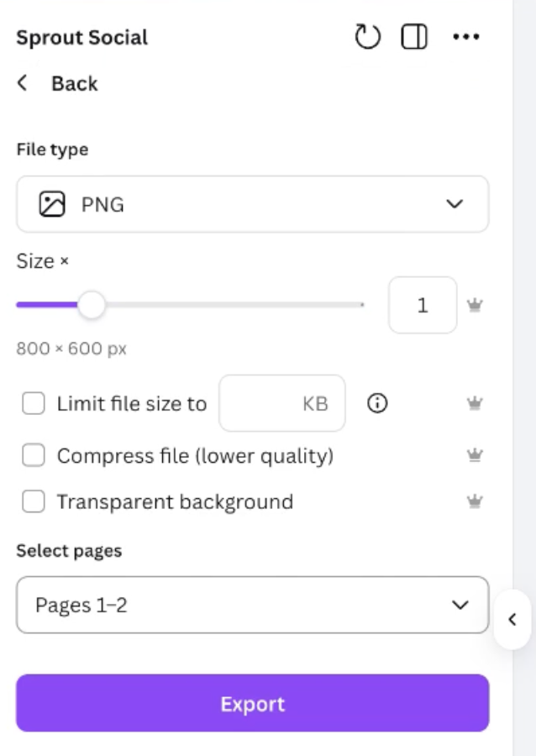Click the Sprout Social header title
Screen dimensions: 536x756
[81, 37]
